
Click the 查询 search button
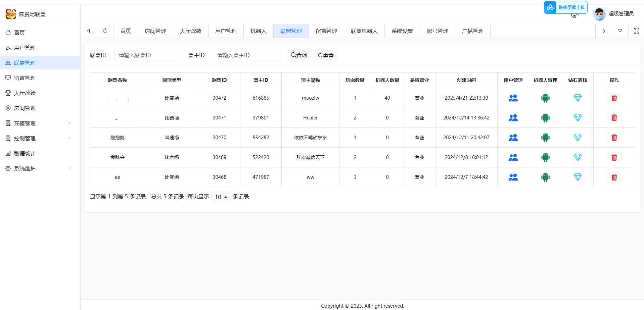tap(299, 55)
